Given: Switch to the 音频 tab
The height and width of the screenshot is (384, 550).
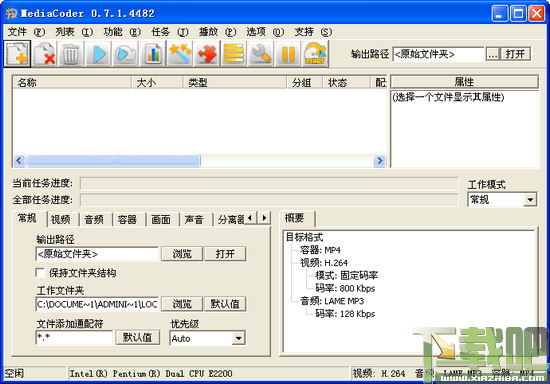Looking at the screenshot, I should [94, 220].
